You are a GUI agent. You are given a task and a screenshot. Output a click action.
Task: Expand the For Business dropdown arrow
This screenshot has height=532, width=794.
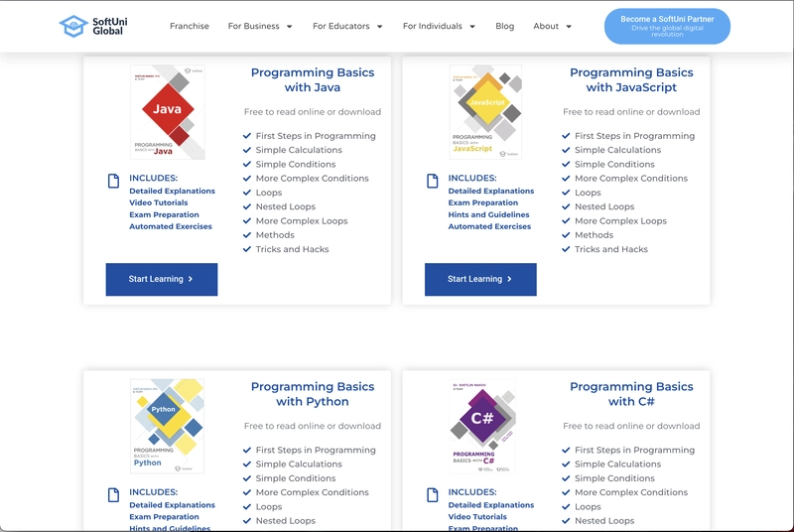[290, 27]
